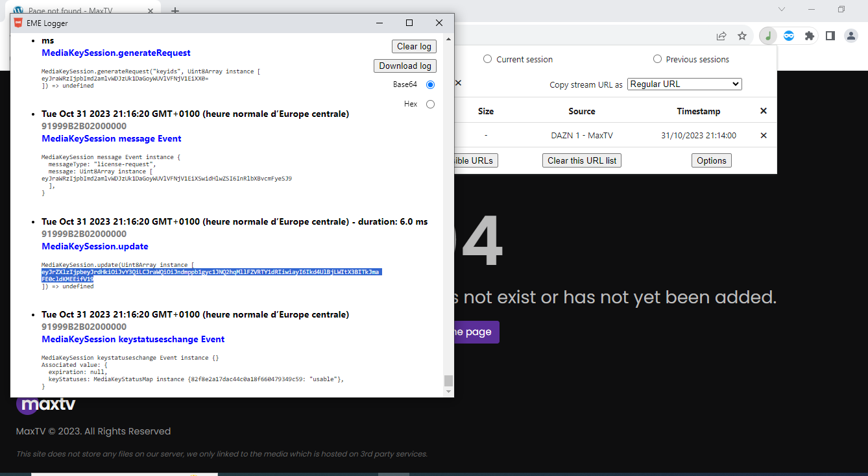Switch to the Page not found - MaxTV tab

(x=84, y=11)
